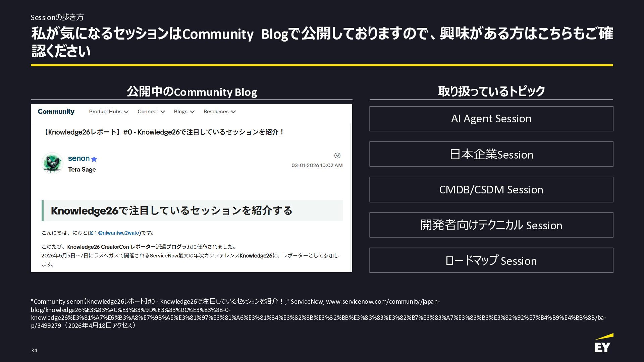Select the AI Agent Session box
This screenshot has width=644, height=362.
tap(491, 119)
